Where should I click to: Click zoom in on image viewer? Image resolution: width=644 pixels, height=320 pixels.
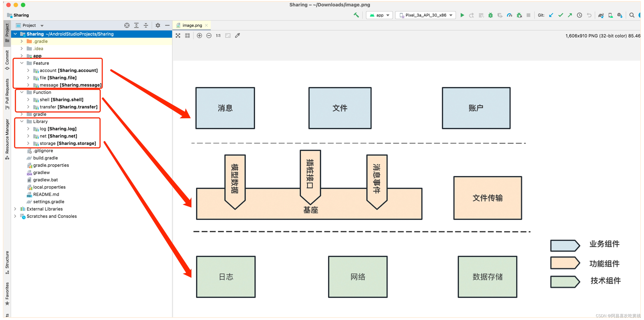199,35
